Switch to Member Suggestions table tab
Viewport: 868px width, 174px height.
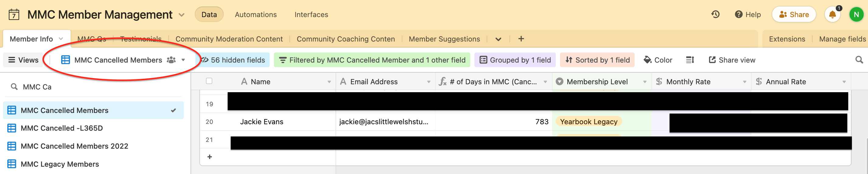point(444,39)
